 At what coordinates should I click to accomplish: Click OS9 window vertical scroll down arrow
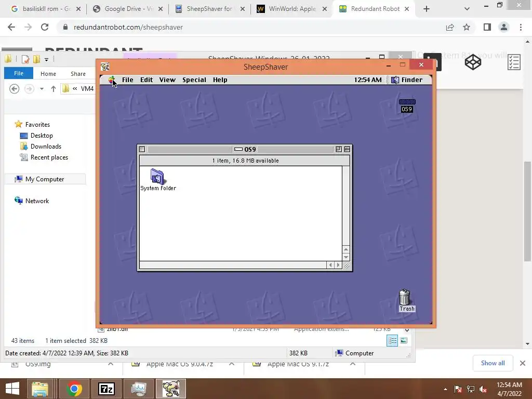[x=345, y=257]
